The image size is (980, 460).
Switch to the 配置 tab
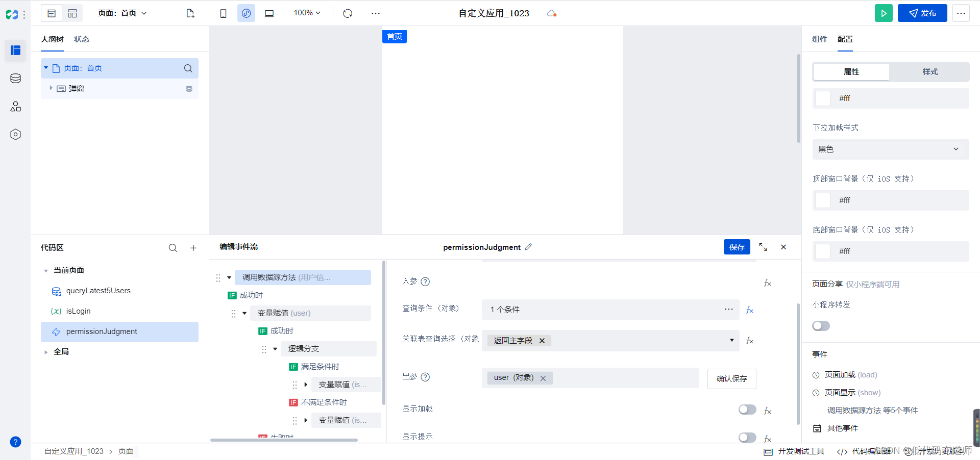tap(845, 39)
